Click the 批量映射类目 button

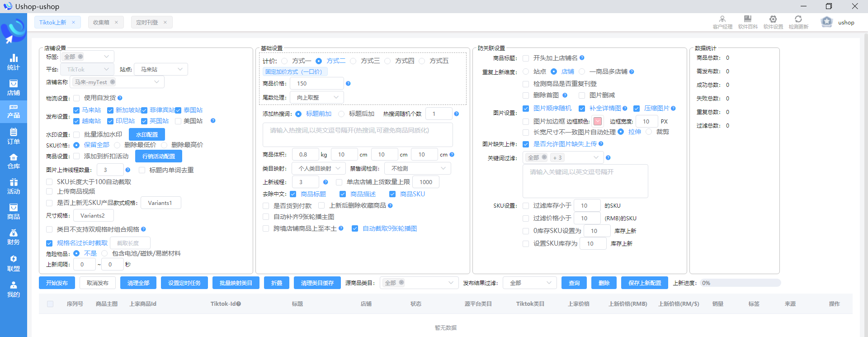coord(236,283)
